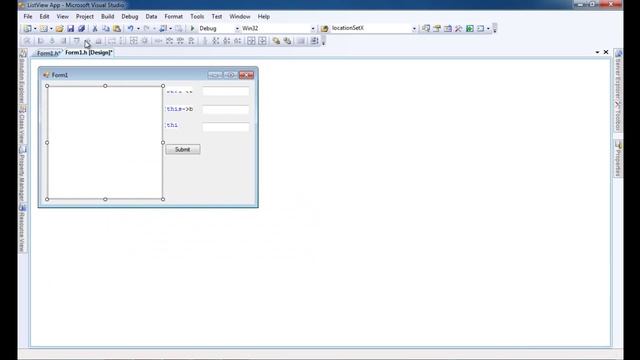Click the Form1 title bar in designer

click(148, 75)
